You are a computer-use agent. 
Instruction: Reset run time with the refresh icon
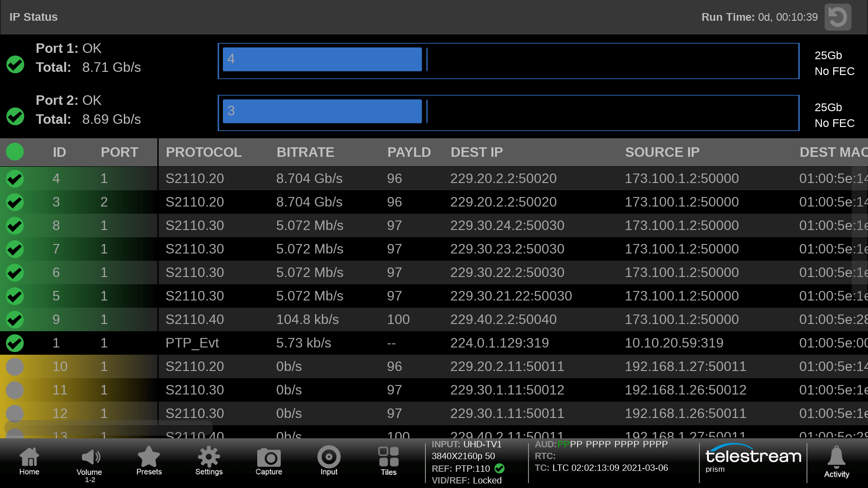tap(838, 17)
